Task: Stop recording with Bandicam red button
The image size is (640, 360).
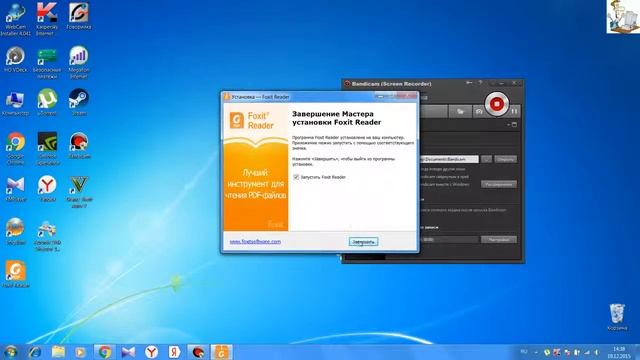Action: [x=496, y=104]
